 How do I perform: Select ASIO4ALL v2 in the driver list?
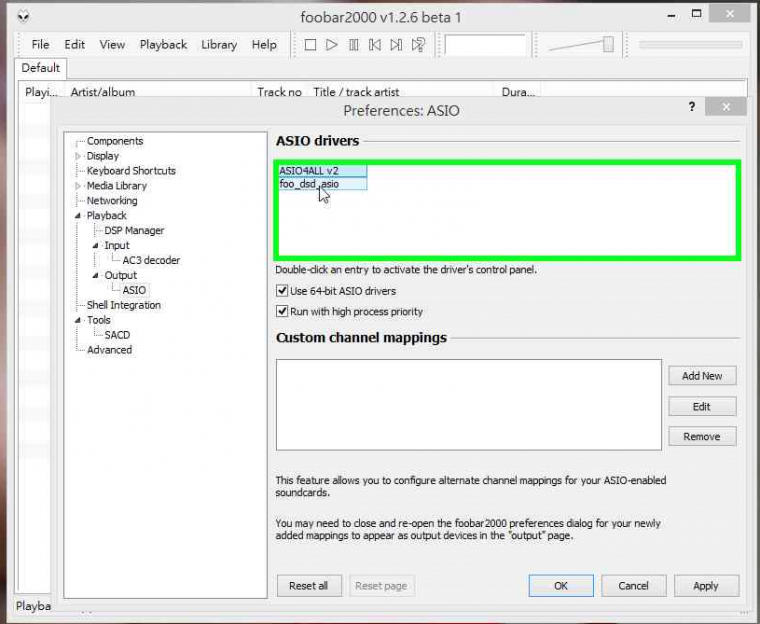pyautogui.click(x=309, y=171)
